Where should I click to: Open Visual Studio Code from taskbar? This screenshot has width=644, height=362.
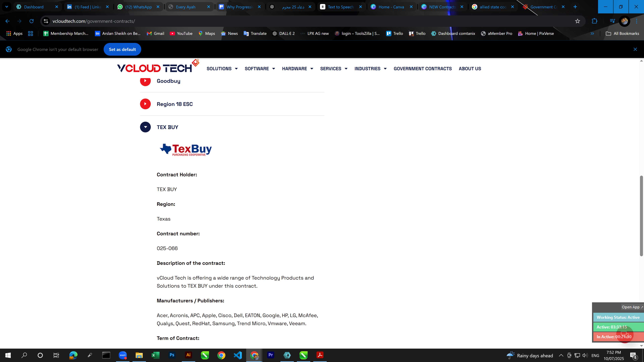(x=238, y=355)
